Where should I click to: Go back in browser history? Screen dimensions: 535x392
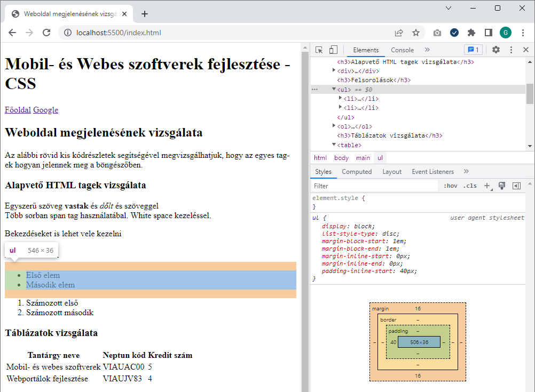click(12, 33)
